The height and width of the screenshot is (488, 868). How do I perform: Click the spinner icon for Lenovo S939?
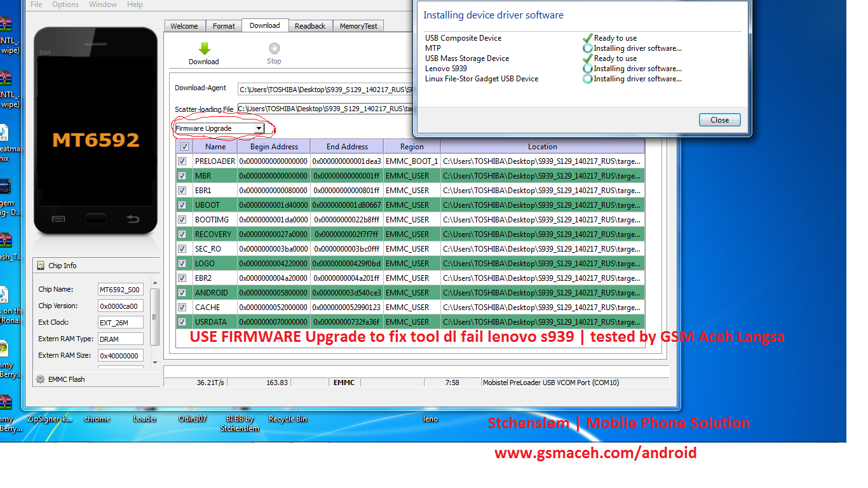click(588, 69)
